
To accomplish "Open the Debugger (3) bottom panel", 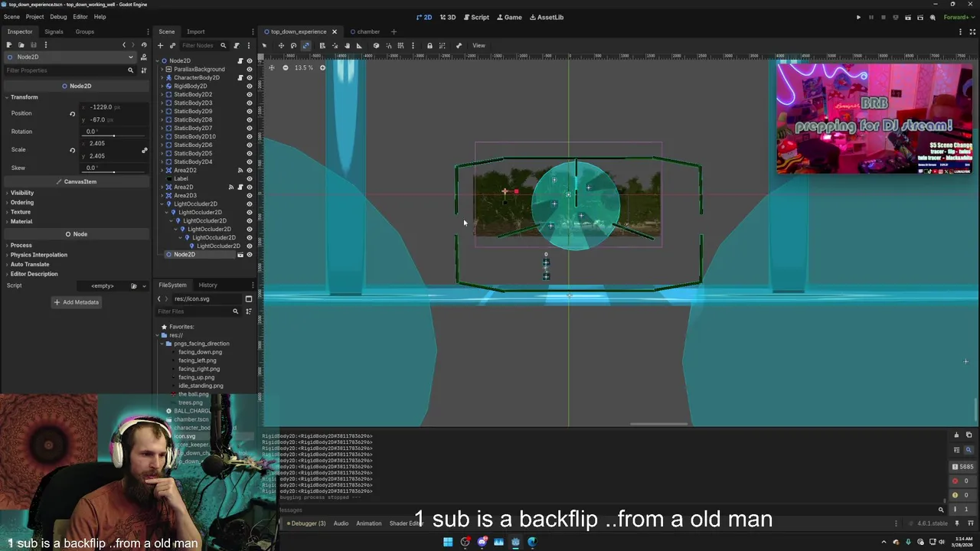I will 307,523.
